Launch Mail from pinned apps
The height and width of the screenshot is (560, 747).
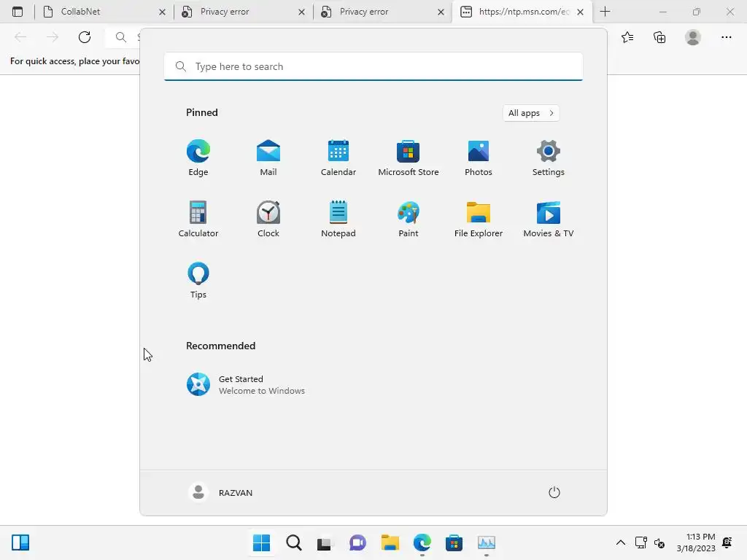(268, 157)
